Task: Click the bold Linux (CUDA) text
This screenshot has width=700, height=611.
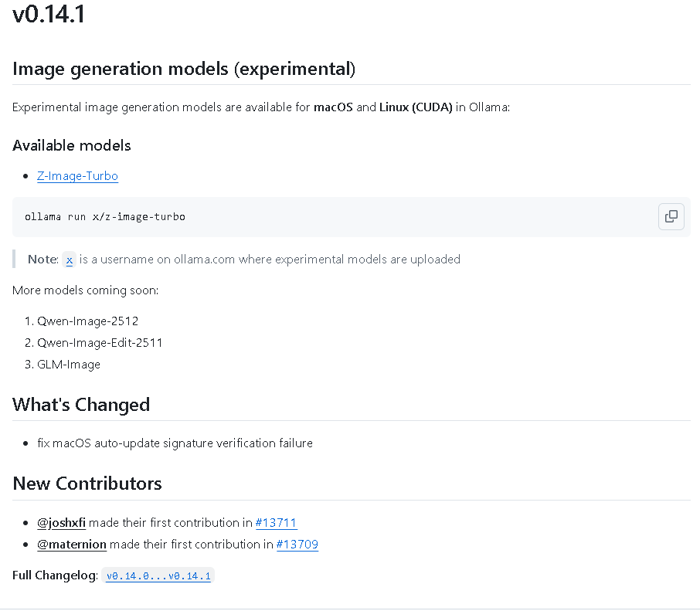Action: 416,107
